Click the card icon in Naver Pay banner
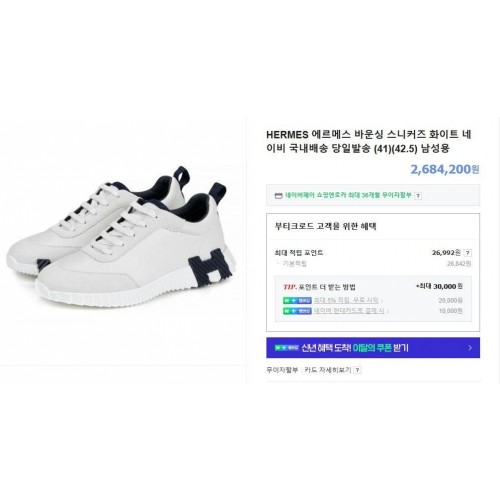The image size is (500, 500). [278, 196]
